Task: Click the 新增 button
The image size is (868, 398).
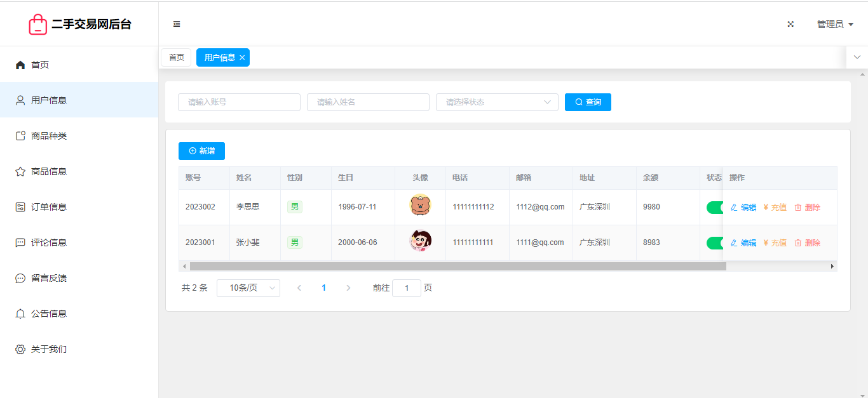Action: 201,151
